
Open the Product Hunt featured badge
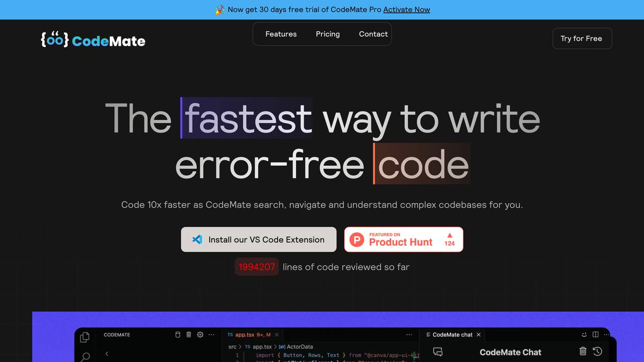click(x=403, y=239)
